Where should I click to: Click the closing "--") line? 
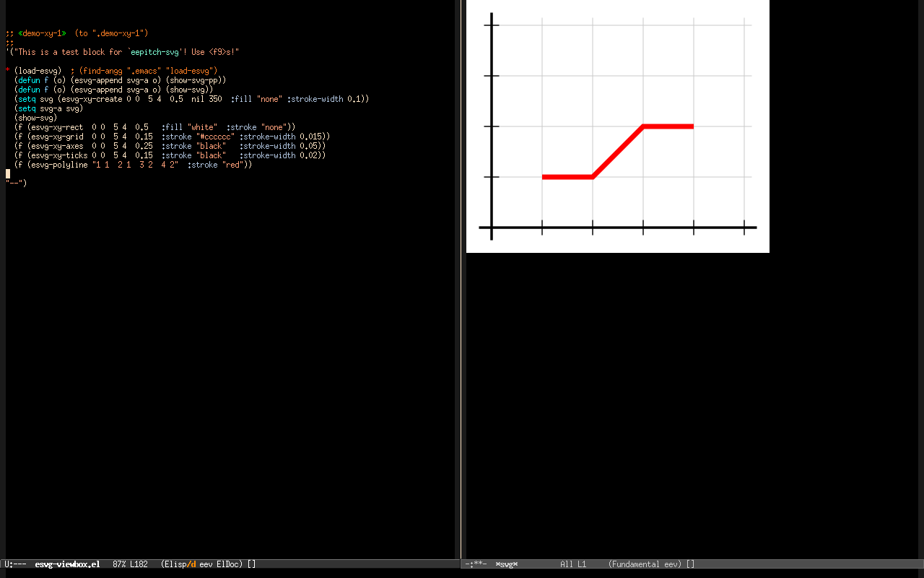pyautogui.click(x=17, y=183)
